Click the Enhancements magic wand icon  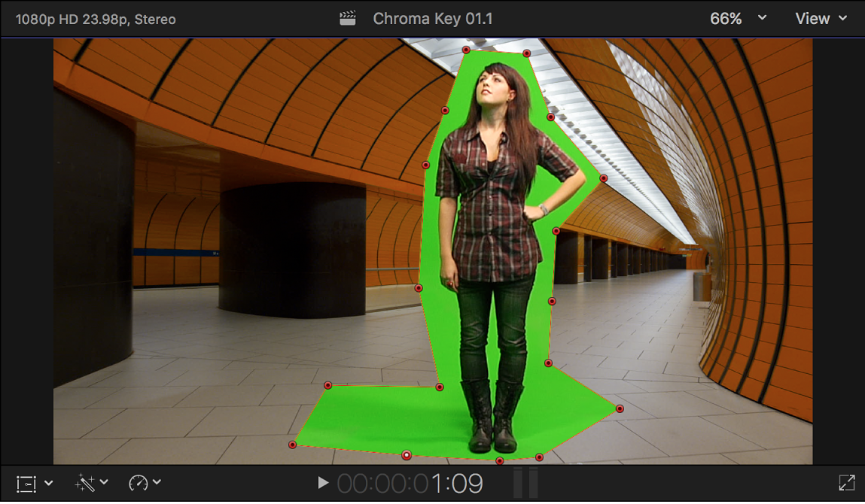[85, 483]
